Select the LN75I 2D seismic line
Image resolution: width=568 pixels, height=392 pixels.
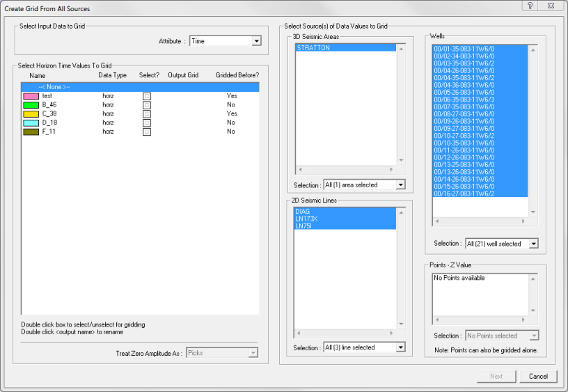click(345, 226)
